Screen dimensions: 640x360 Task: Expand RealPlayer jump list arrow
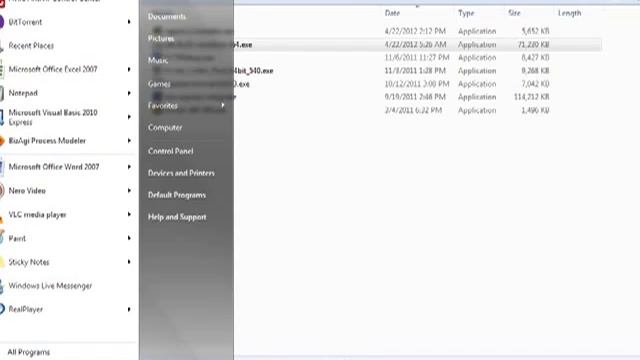129,309
